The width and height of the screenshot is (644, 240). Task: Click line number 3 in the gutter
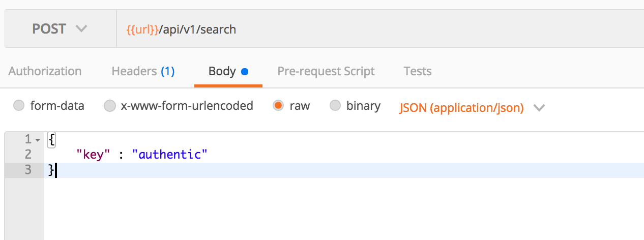click(x=27, y=170)
